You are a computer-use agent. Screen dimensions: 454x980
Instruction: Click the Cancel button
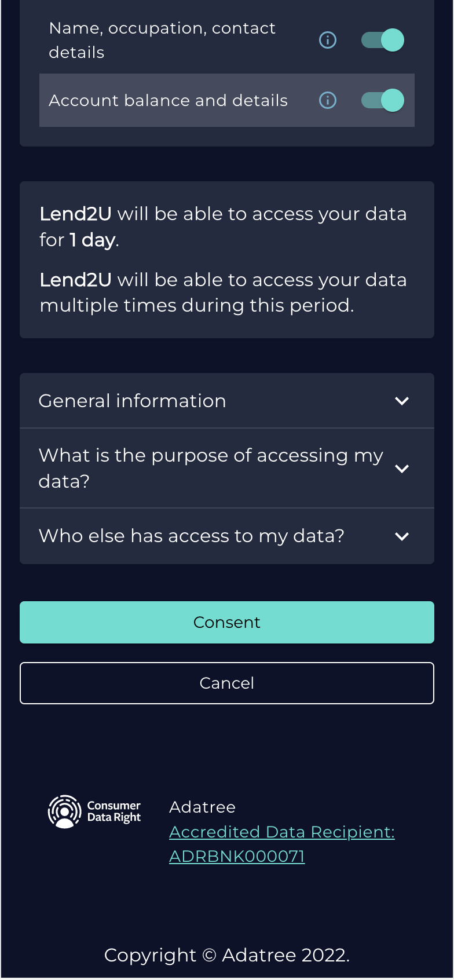coord(227,683)
